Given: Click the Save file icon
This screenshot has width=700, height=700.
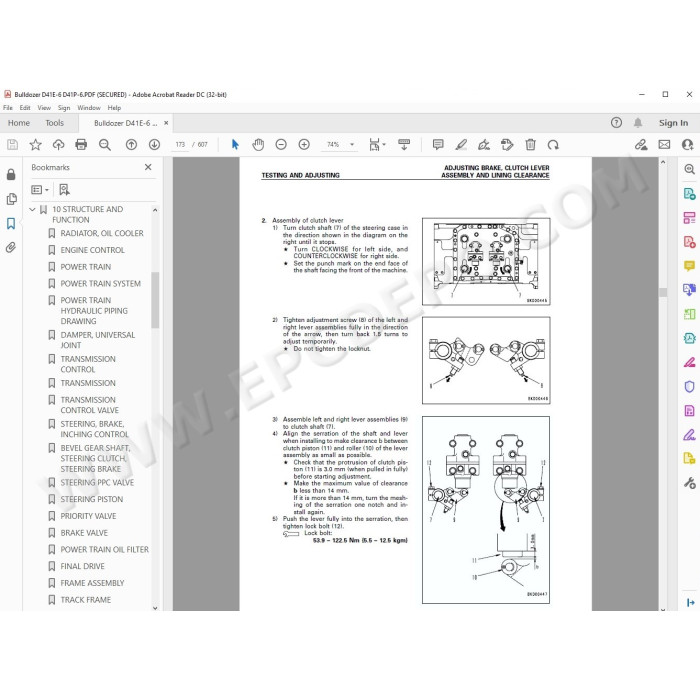Looking at the screenshot, I should [12, 145].
